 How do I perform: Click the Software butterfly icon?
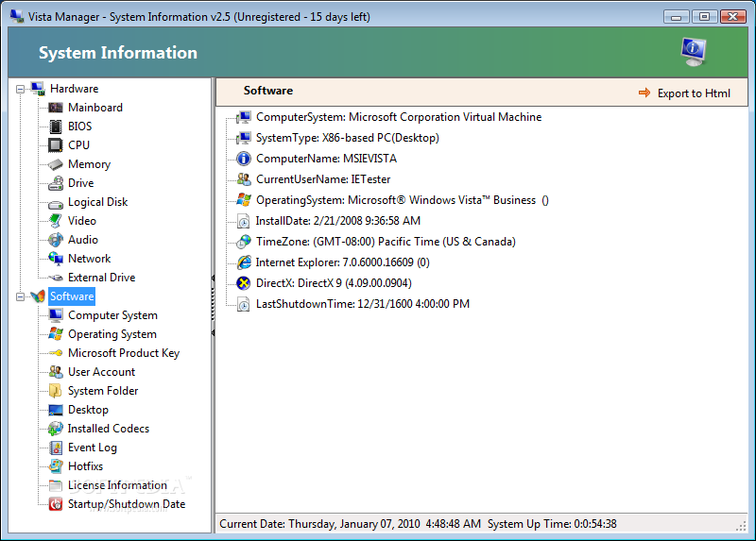pos(38,296)
